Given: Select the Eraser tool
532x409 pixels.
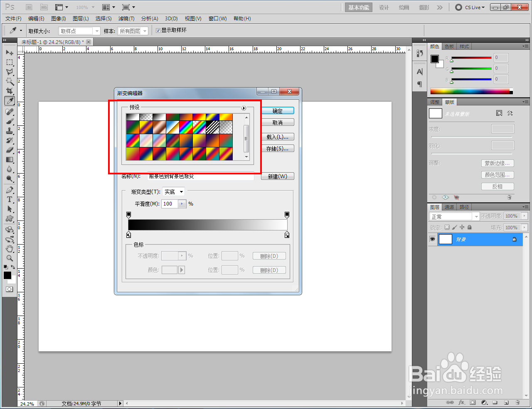Looking at the screenshot, I should [10, 150].
